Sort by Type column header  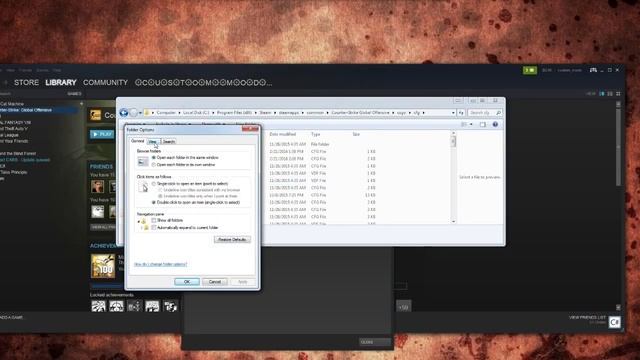point(316,134)
